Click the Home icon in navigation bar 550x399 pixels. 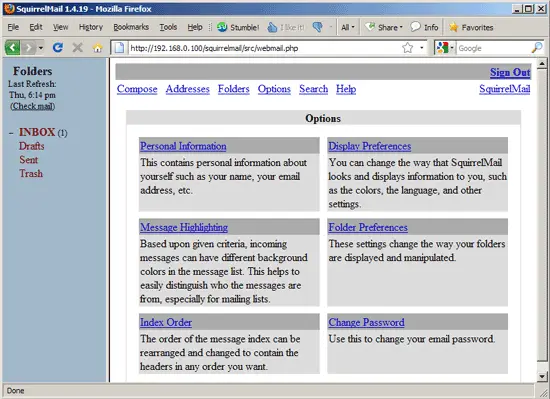98,48
